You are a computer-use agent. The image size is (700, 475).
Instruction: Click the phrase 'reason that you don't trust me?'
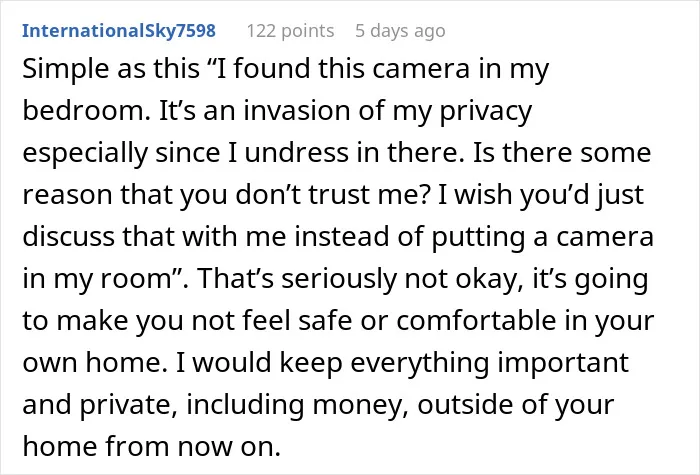[226, 195]
